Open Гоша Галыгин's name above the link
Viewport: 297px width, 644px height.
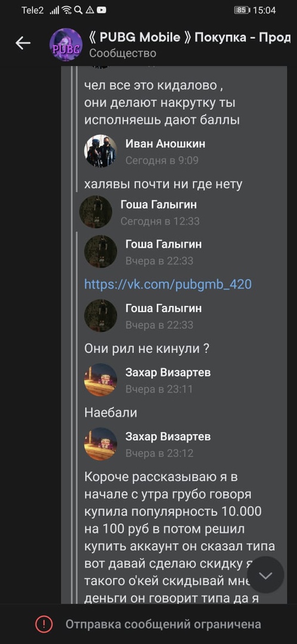click(x=163, y=244)
